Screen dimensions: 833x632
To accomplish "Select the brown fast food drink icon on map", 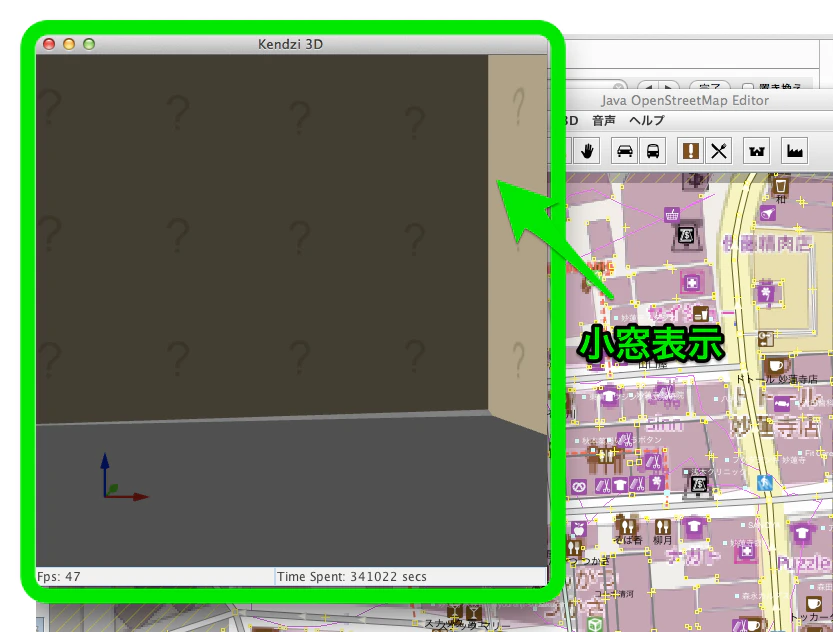I will click(701, 313).
